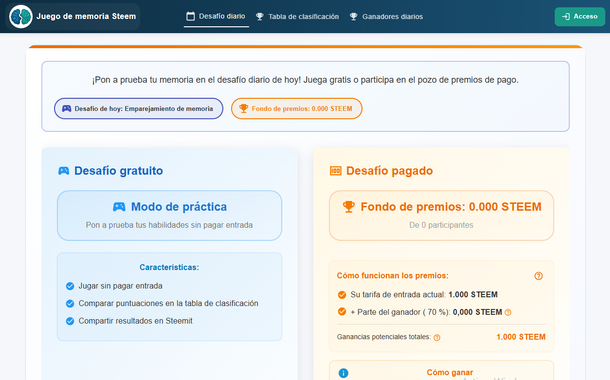Click the calendar icon beside Desafío diario
Image resolution: width=610 pixels, height=380 pixels.
click(190, 16)
